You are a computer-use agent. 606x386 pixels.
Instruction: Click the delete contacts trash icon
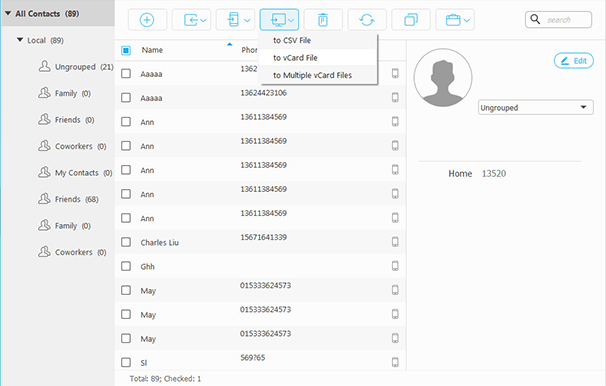(x=323, y=20)
